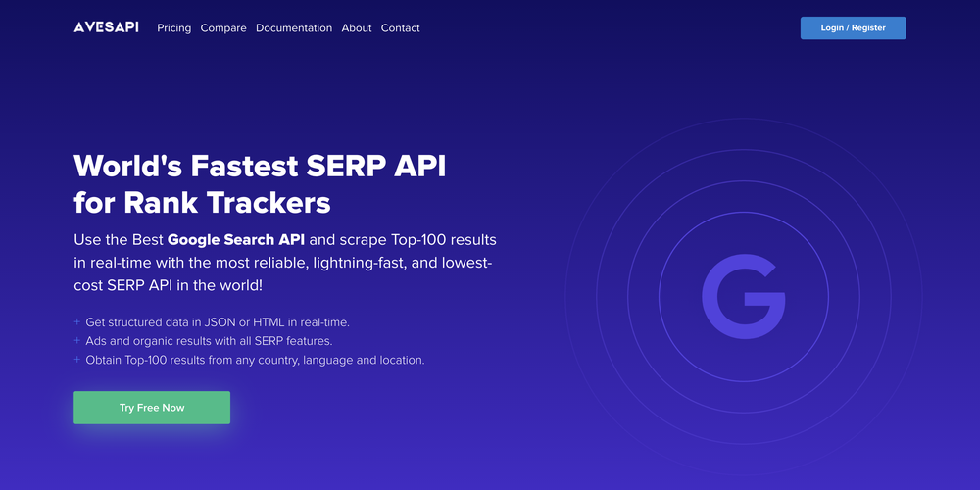Click the Login / Register button

tap(854, 28)
